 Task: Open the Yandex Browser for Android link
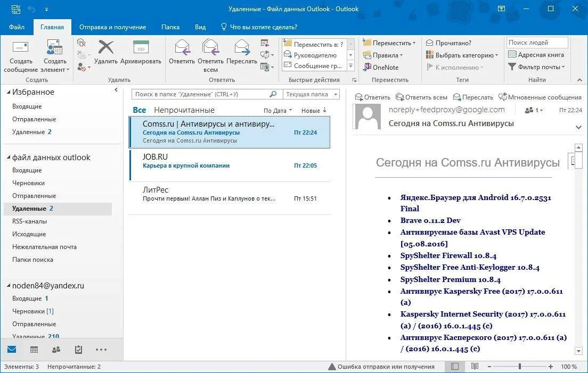point(476,203)
